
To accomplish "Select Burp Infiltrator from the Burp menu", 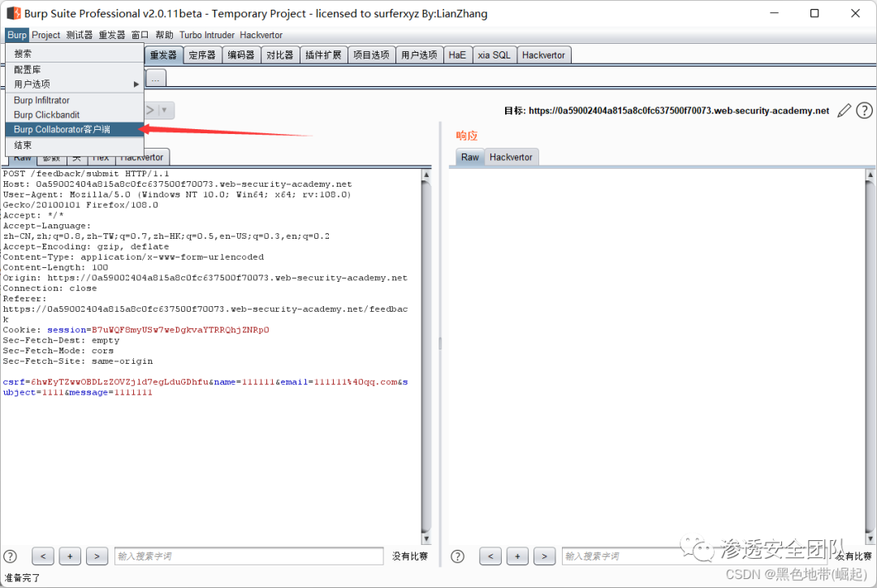I will pyautogui.click(x=75, y=100).
